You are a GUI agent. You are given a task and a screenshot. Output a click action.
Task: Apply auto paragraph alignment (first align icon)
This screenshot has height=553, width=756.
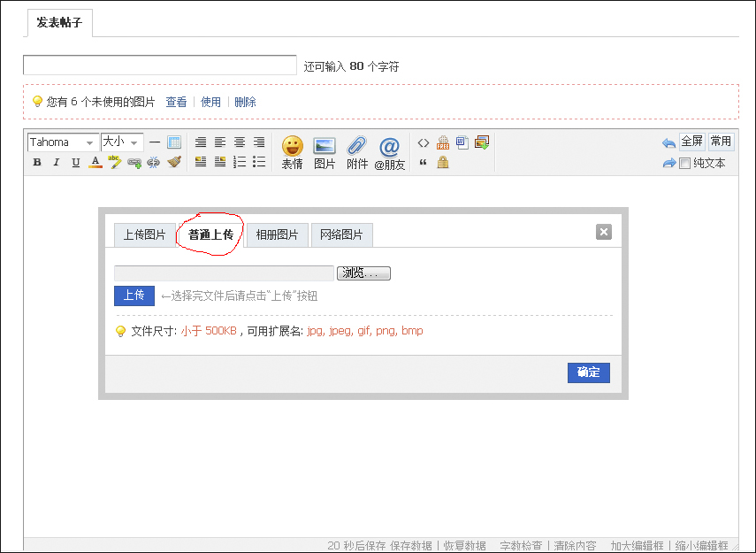coord(201,142)
